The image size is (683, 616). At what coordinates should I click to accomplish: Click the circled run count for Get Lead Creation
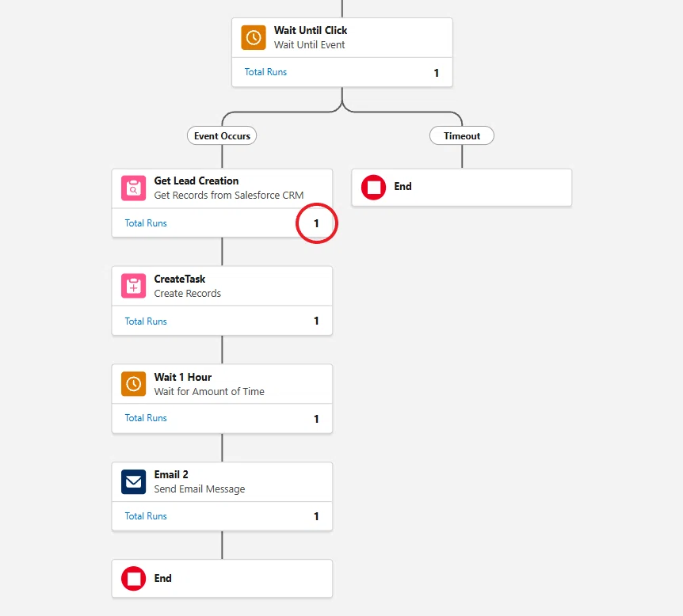[x=316, y=223]
